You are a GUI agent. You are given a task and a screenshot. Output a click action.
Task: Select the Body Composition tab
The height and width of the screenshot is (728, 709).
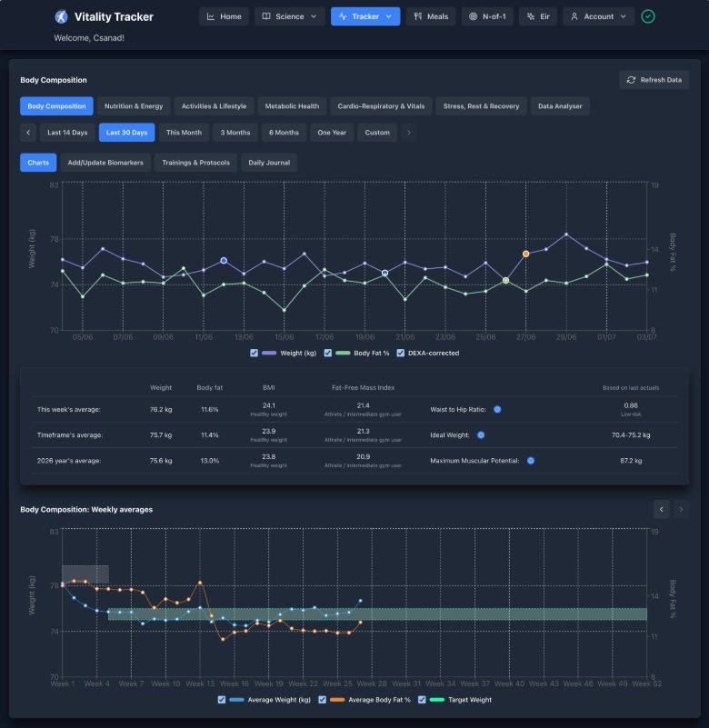pos(56,105)
